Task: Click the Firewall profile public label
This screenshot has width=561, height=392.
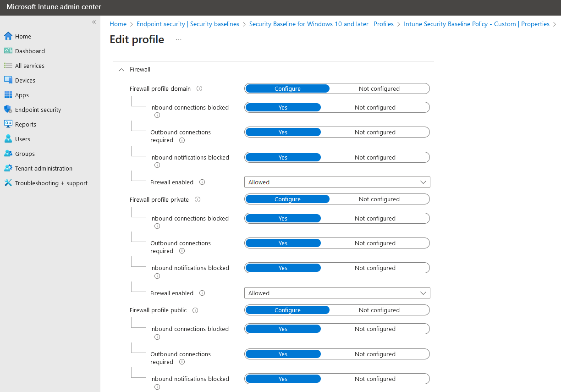Action: point(158,310)
